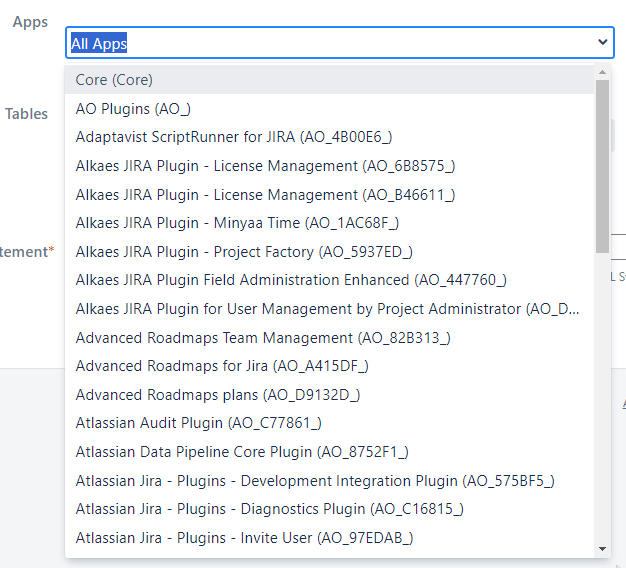Pick Atlassian Jira Diagnostics Plugin option

coord(269,509)
